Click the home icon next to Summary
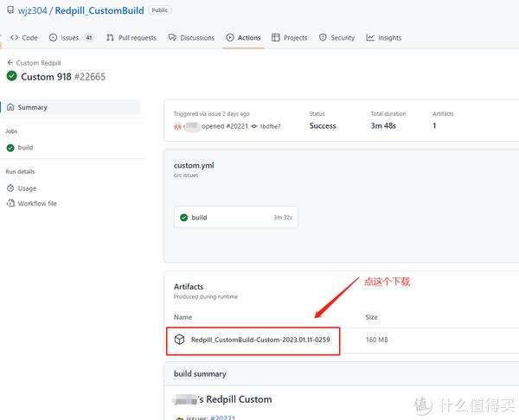Screen dimensions: 519x420 pyautogui.click(x=10, y=107)
